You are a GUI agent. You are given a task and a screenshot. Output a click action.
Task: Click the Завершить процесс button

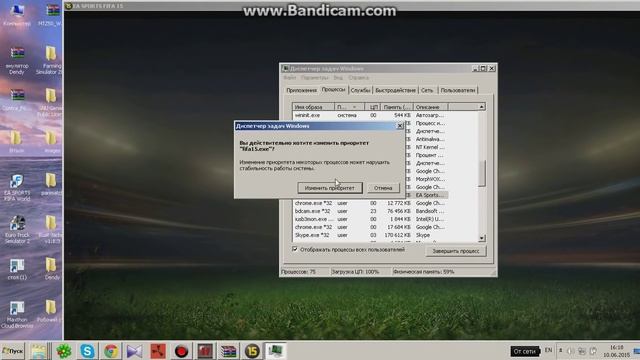point(456,251)
